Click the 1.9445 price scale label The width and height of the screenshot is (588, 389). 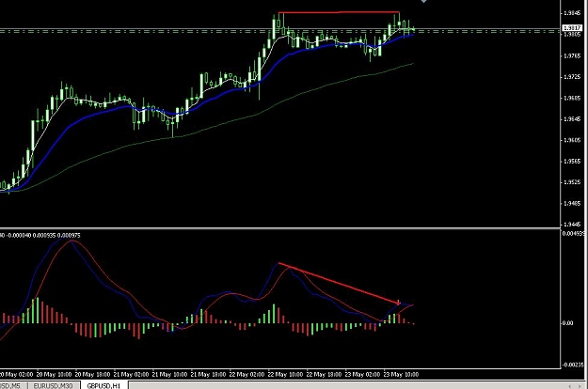click(572, 225)
